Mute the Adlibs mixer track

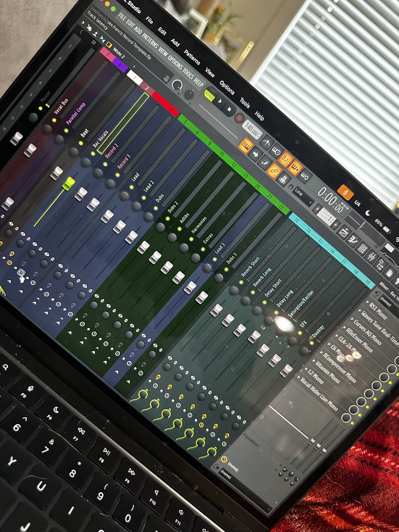(180, 229)
